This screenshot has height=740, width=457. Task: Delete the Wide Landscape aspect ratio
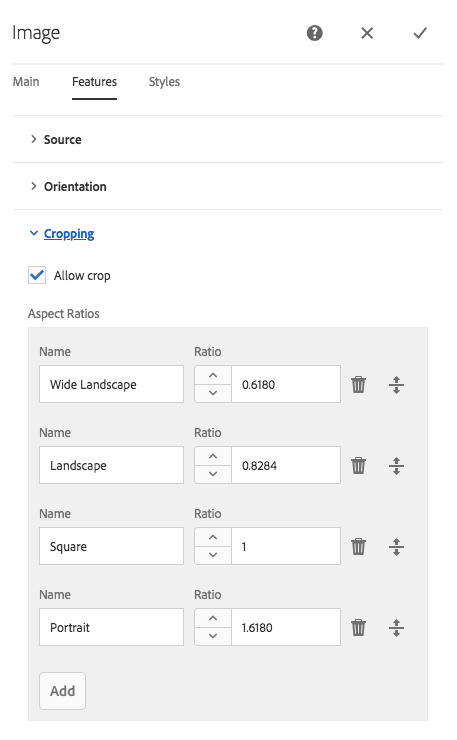click(x=358, y=385)
